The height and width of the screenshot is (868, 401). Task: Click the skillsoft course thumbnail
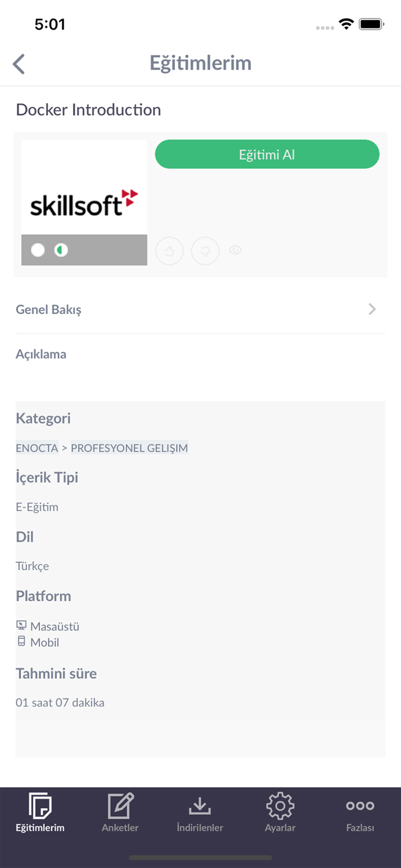(x=84, y=186)
